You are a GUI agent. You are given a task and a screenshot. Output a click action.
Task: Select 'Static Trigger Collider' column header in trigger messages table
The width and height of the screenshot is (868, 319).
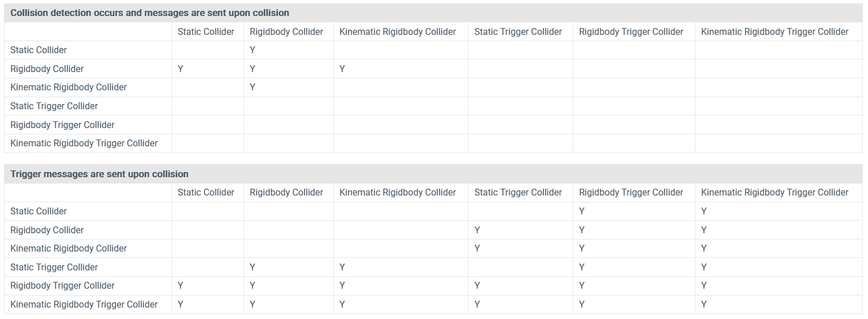[518, 193]
